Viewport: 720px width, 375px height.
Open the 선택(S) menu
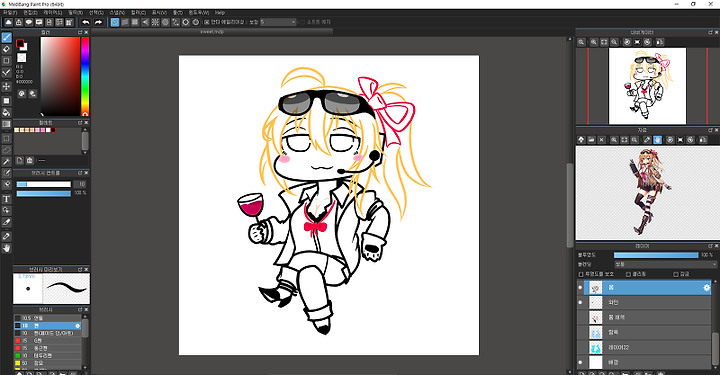pyautogui.click(x=96, y=13)
